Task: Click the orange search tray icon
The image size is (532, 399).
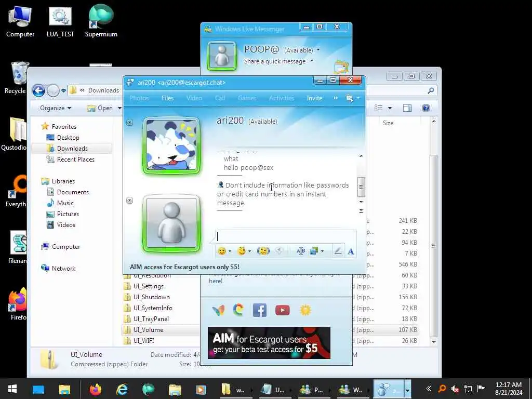Action: 442,389
